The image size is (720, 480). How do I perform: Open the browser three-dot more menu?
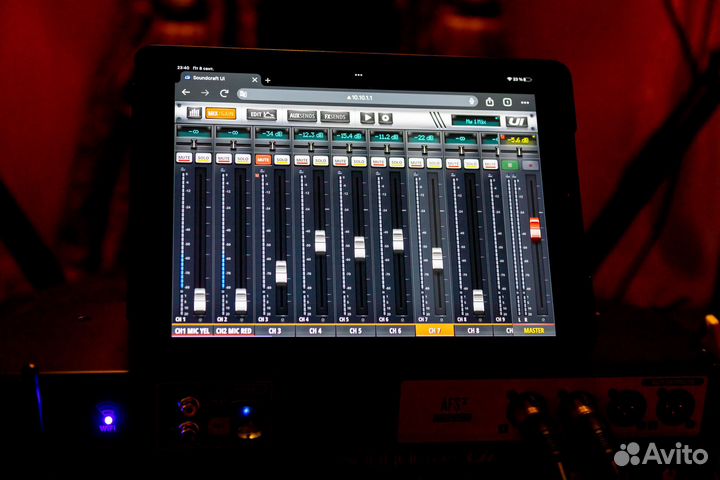[x=526, y=102]
